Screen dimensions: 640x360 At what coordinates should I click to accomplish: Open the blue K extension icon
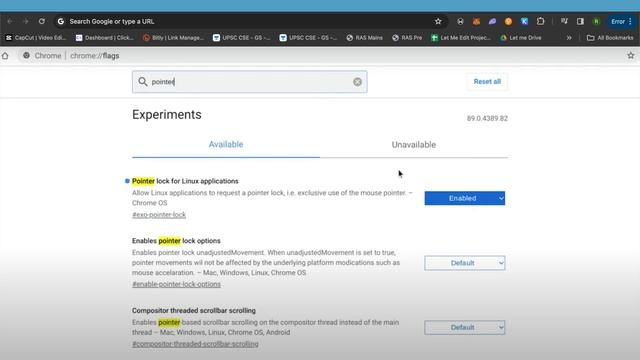coord(524,21)
